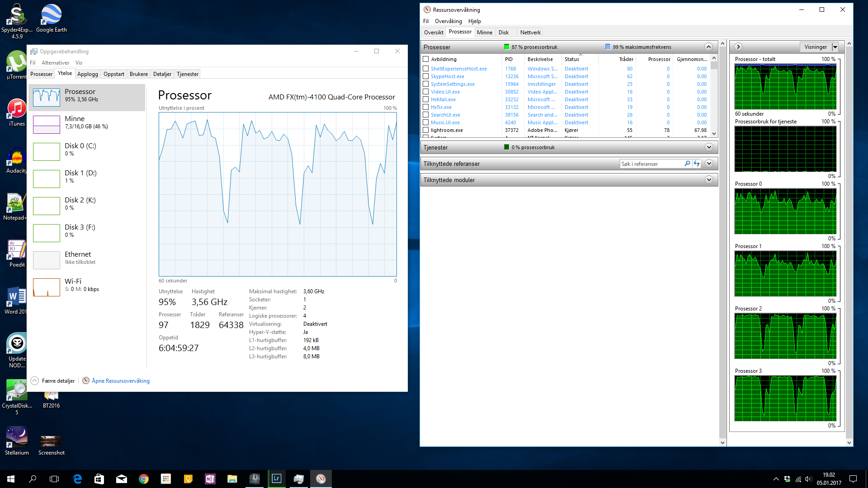Switch to Lightroom taskbar icon
The height and width of the screenshot is (488, 868).
(277, 479)
